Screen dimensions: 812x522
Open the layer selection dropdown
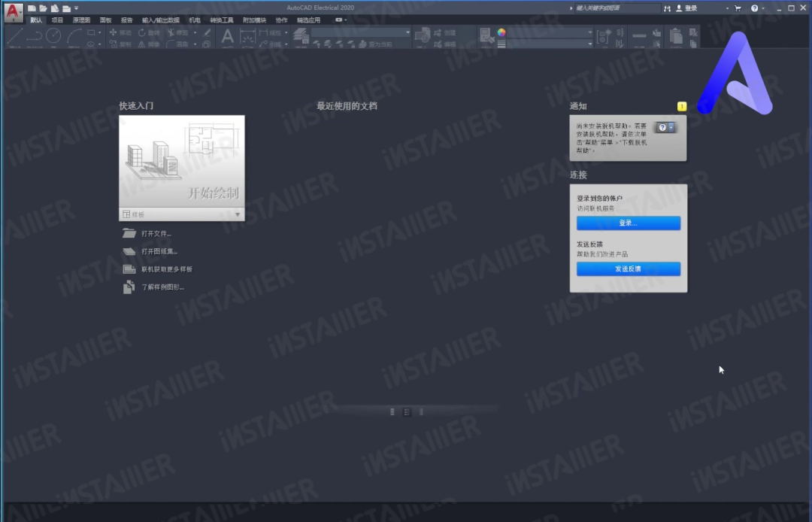(x=362, y=32)
